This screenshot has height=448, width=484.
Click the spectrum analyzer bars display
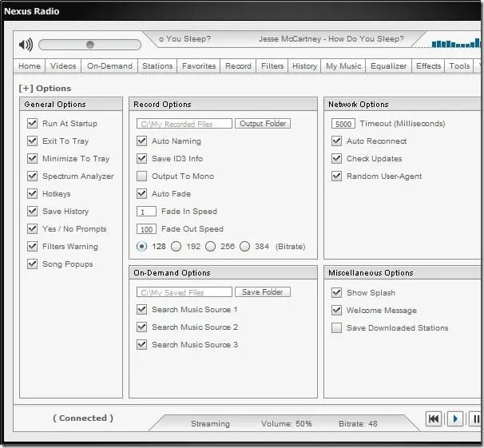[456, 43]
